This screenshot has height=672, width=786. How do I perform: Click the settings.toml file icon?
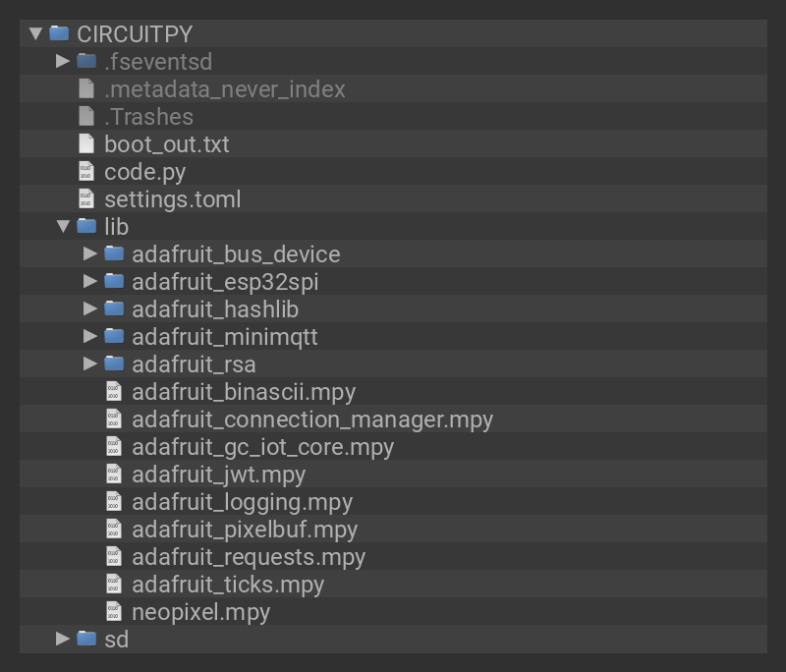click(x=86, y=198)
